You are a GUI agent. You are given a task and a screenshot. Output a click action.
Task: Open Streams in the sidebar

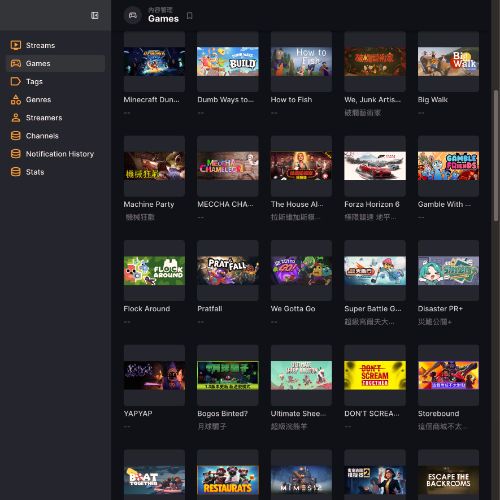[56, 45]
